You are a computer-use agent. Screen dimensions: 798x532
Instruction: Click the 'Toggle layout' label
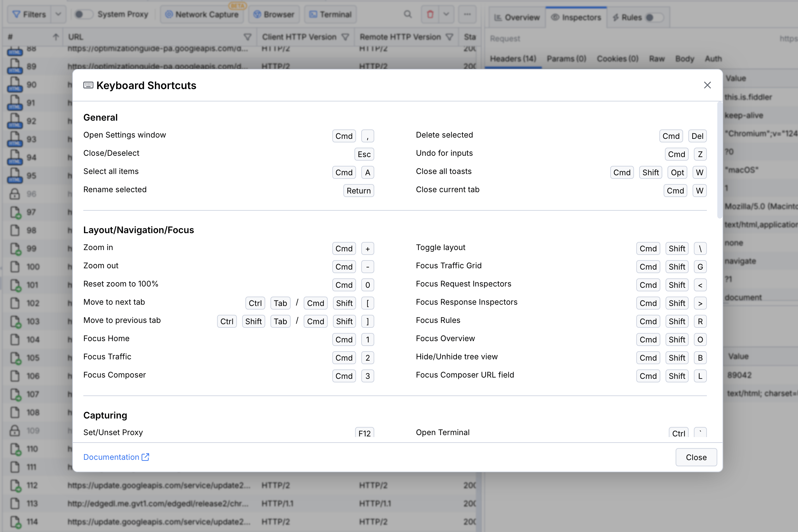click(x=440, y=247)
